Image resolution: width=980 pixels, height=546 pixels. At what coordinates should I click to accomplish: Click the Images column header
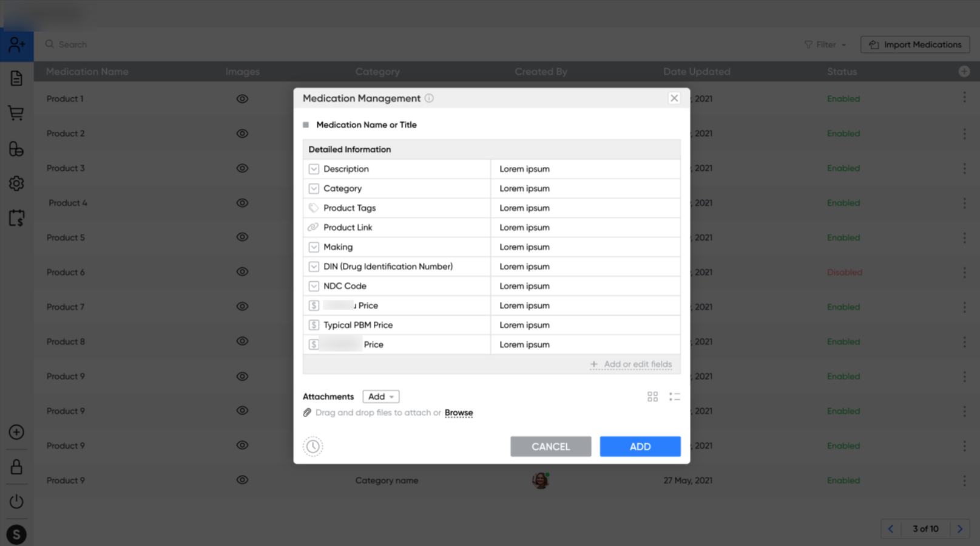tap(242, 72)
